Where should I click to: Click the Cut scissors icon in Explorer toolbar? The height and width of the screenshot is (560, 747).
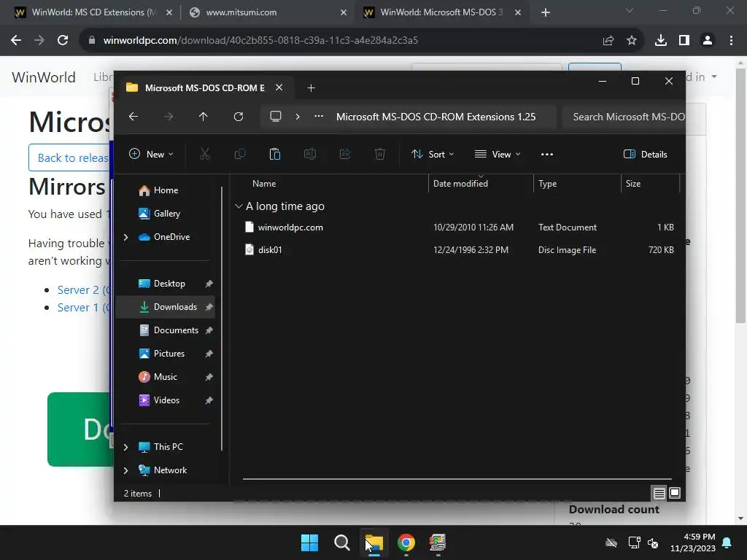point(204,155)
